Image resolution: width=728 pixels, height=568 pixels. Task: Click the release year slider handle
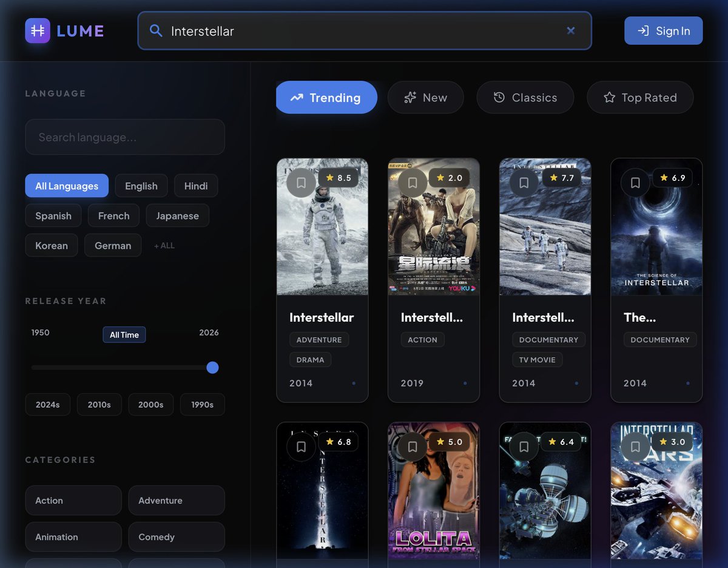212,368
